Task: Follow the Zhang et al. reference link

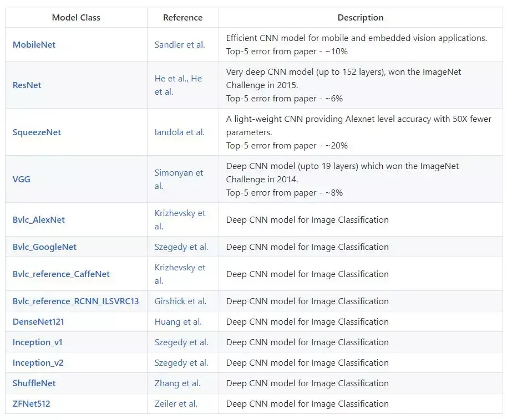Action: tap(178, 383)
